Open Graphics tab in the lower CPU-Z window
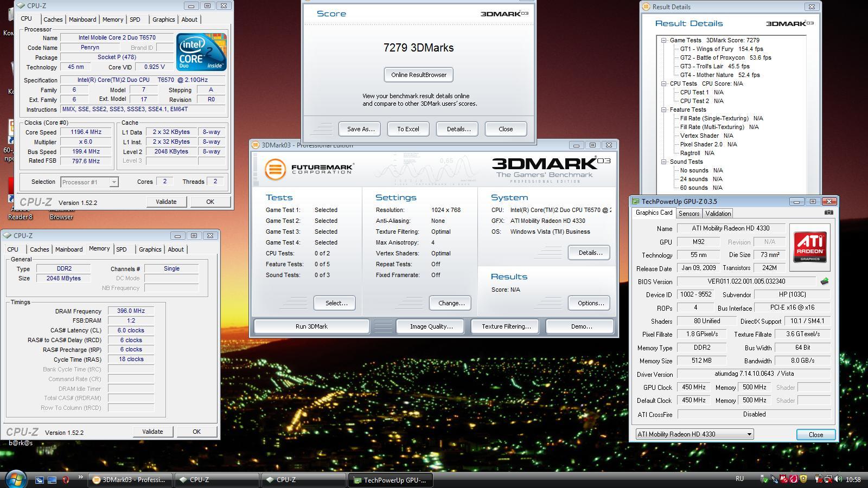This screenshot has height=488, width=868. point(150,249)
